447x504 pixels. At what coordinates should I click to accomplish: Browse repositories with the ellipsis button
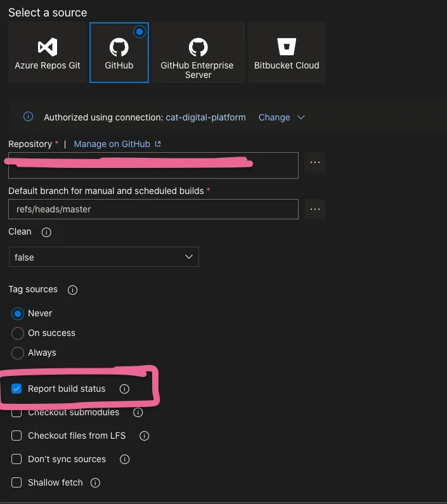pyautogui.click(x=315, y=163)
